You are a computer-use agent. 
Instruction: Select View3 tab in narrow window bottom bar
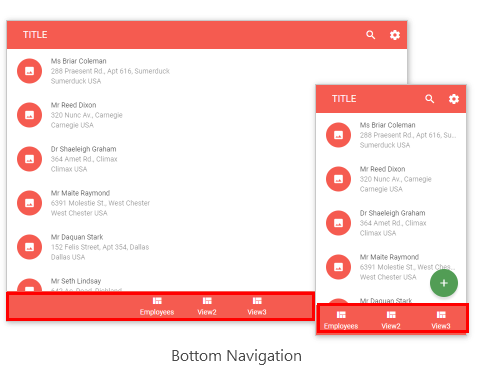pyautogui.click(x=441, y=320)
